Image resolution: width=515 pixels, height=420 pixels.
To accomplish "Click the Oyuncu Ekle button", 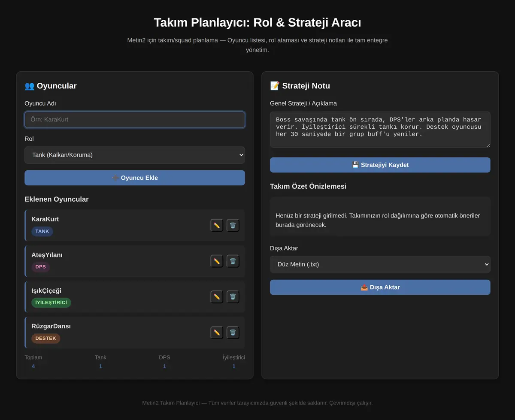I will 135,178.
